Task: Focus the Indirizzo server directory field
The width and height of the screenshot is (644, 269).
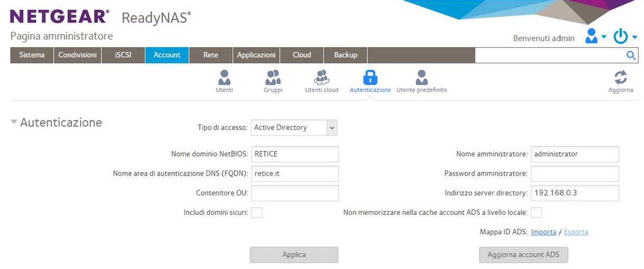Action: point(575,193)
